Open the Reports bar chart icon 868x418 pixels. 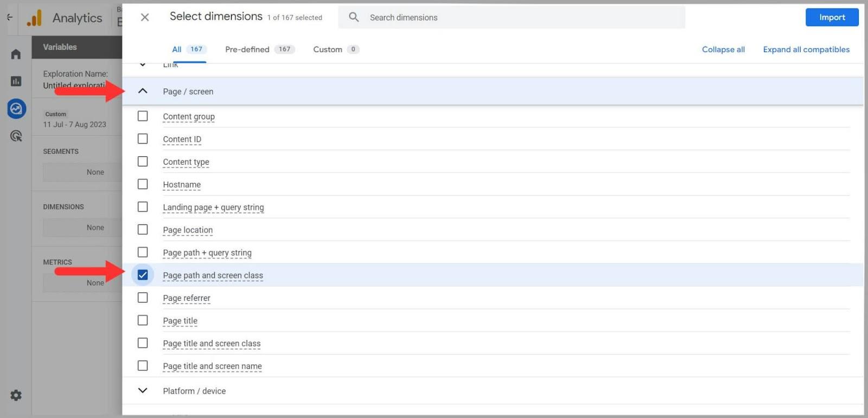pyautogui.click(x=16, y=81)
